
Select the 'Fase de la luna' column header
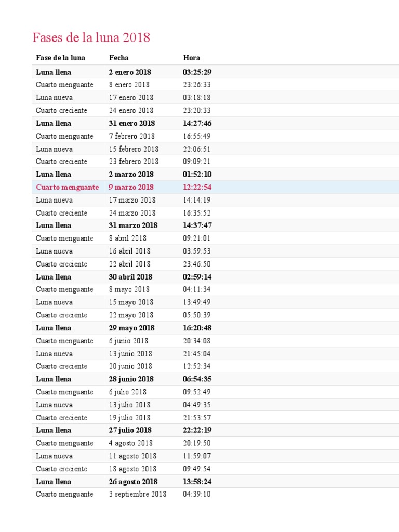[61, 58]
